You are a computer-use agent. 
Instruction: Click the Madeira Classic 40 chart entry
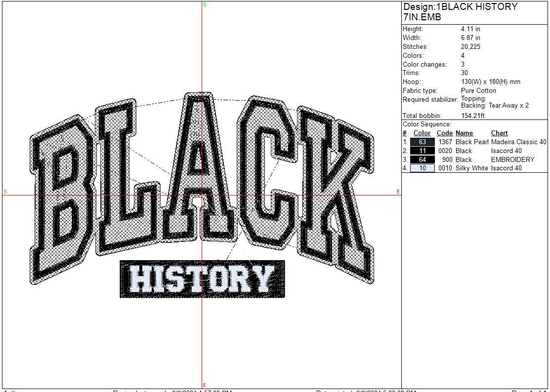[x=519, y=142]
